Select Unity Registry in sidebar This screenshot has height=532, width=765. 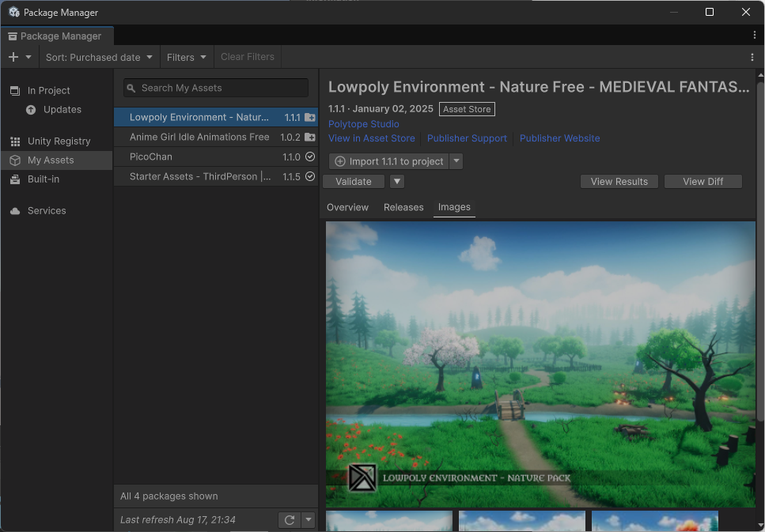pyautogui.click(x=57, y=141)
